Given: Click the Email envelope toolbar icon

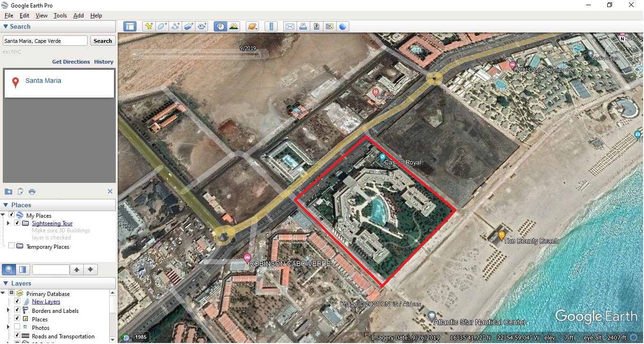Looking at the screenshot, I should click(x=290, y=26).
